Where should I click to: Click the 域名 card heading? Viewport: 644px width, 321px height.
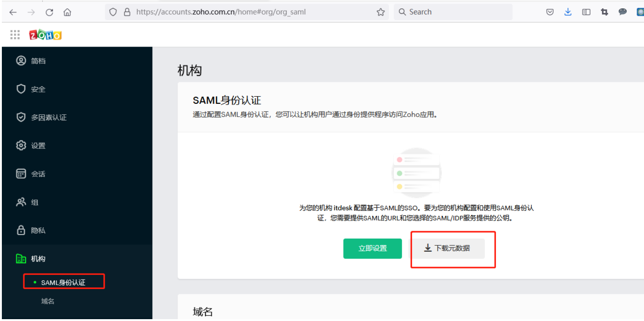point(203,312)
